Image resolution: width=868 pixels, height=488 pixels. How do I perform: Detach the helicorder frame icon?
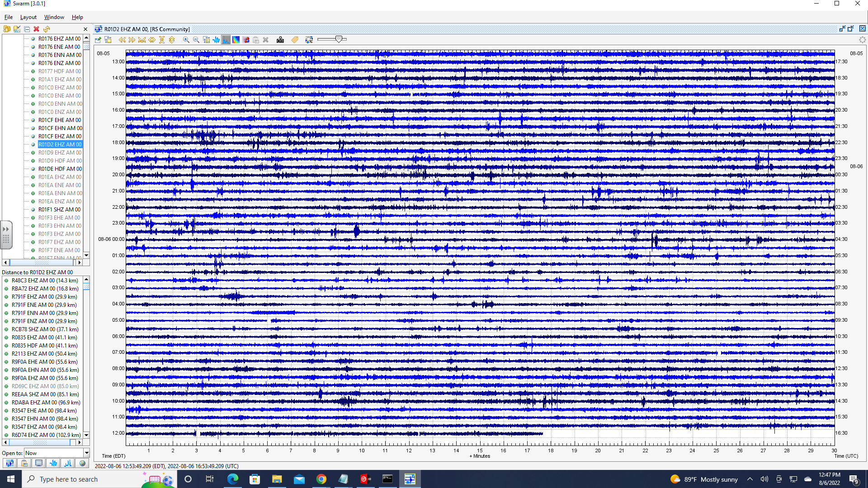pyautogui.click(x=842, y=28)
